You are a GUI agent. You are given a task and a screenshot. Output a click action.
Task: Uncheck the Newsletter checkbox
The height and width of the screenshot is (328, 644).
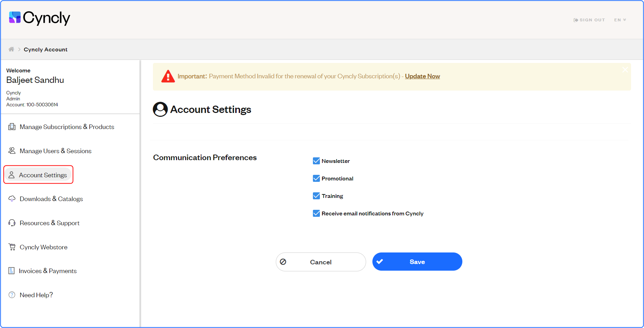tap(316, 161)
